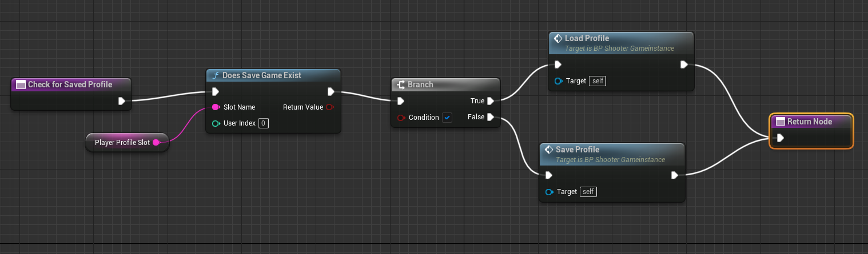
Task: Click the function icon on Does Save Game Exist
Action: [215, 75]
